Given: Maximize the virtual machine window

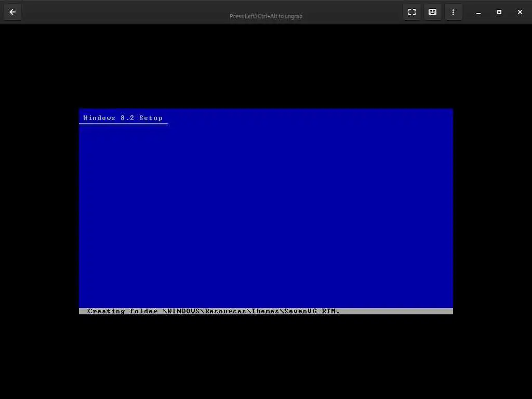Looking at the screenshot, I should (x=499, y=12).
